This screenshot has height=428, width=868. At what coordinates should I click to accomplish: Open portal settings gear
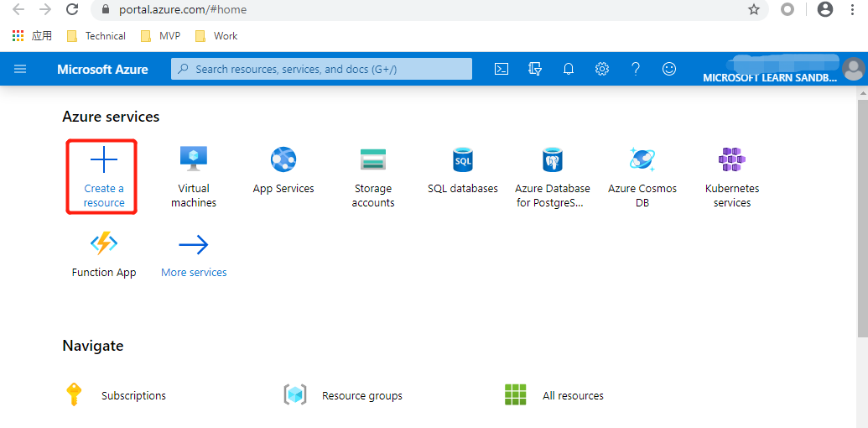(x=602, y=69)
